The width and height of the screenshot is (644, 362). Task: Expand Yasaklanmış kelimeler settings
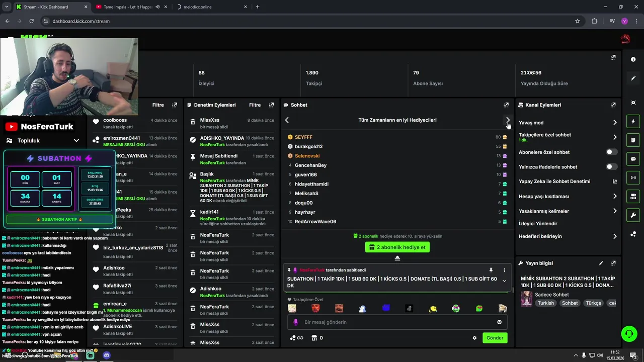pos(615,211)
